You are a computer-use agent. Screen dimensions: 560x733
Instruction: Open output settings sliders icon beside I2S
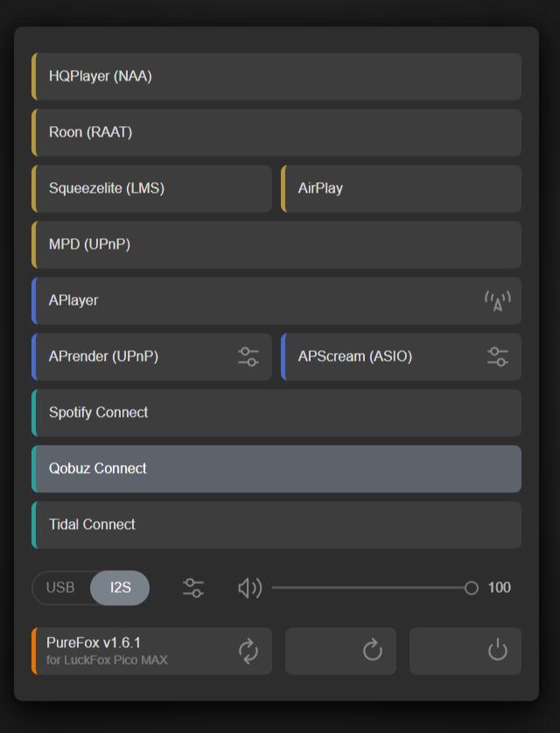coord(193,588)
